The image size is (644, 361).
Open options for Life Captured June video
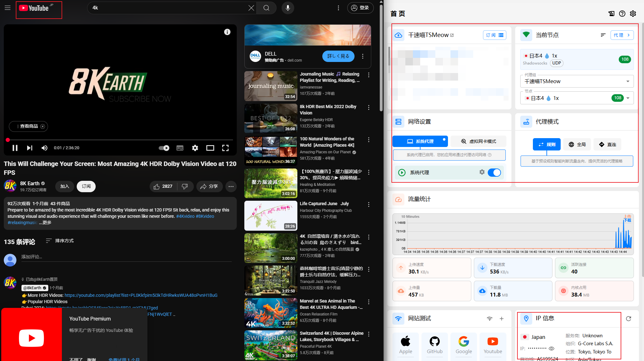point(369,205)
